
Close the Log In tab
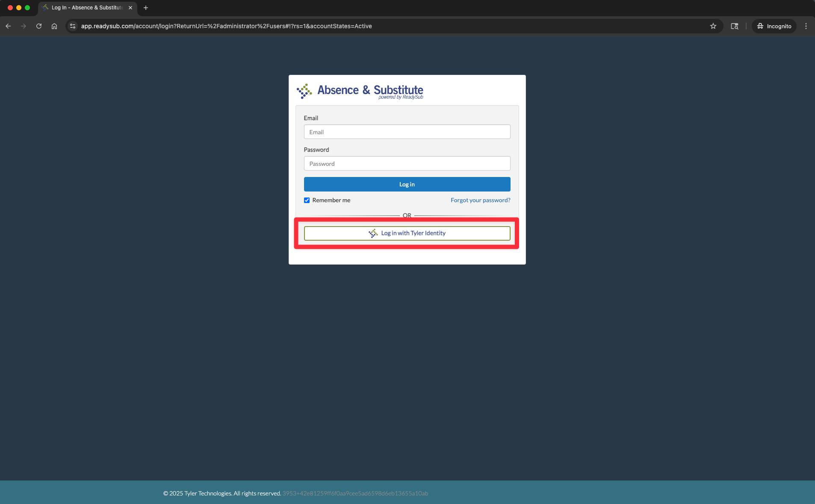coord(130,8)
